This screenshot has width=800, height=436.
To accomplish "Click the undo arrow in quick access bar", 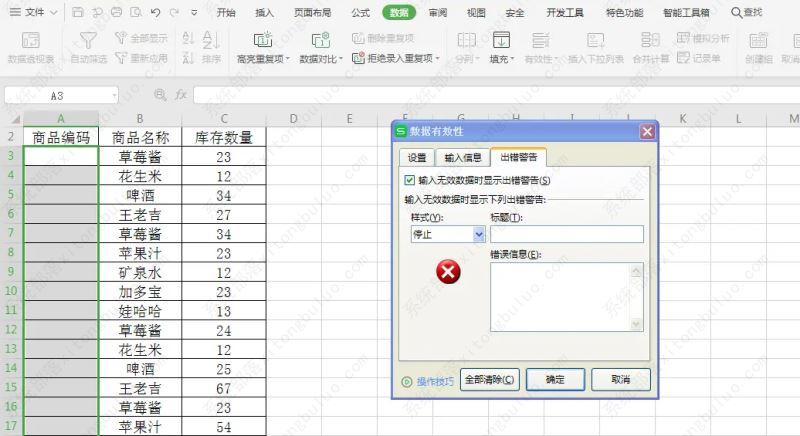I will coord(156,13).
